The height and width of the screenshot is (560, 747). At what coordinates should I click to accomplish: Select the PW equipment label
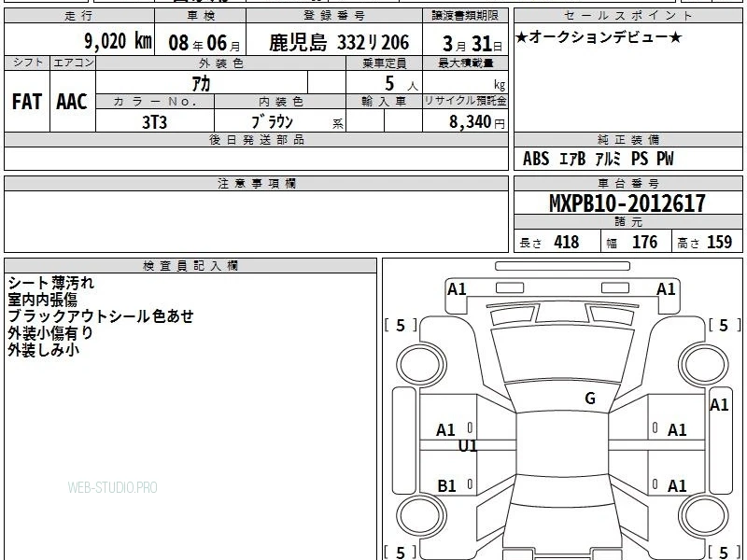click(x=665, y=159)
